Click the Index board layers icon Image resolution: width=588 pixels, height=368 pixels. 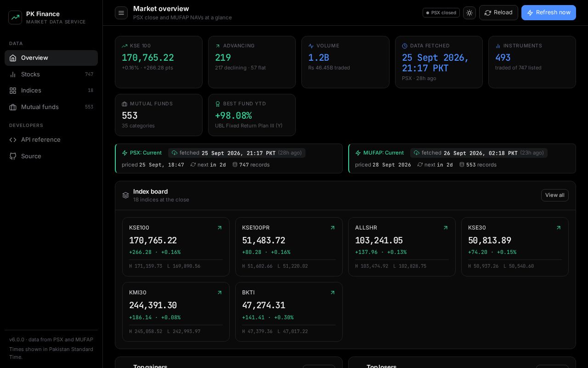coord(125,195)
